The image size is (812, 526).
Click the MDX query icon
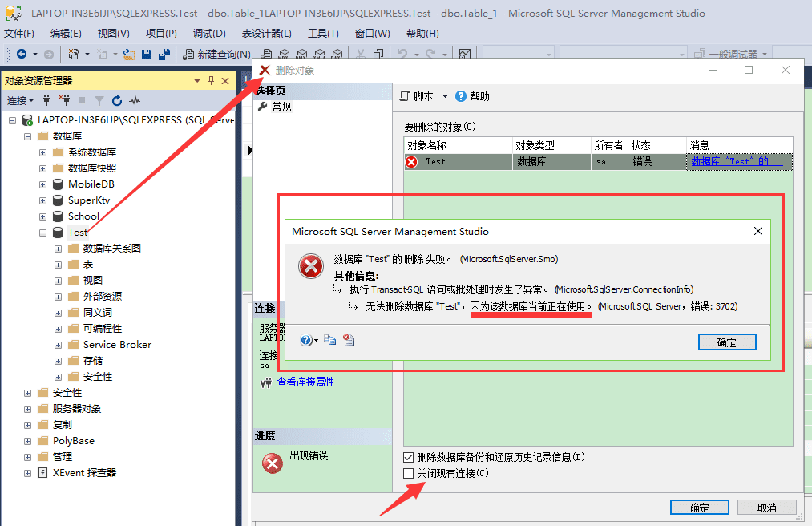coord(285,54)
